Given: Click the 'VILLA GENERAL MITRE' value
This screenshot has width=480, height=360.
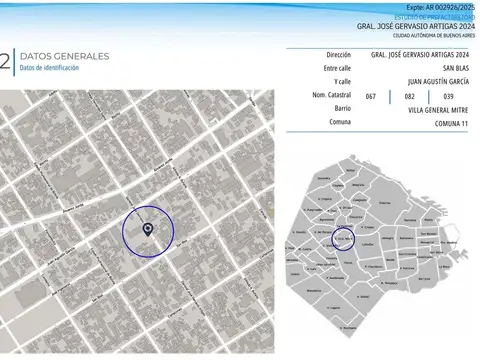Looking at the screenshot, I should click(438, 110).
